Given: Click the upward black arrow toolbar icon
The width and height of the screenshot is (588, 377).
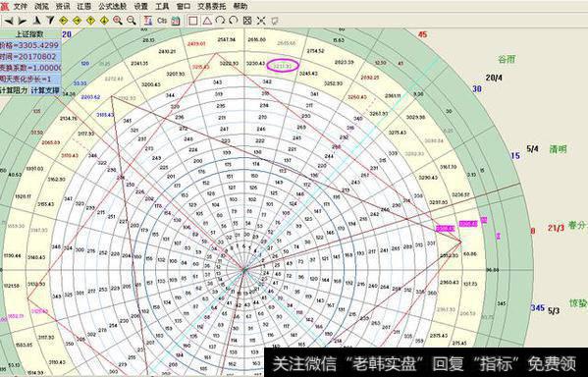Looking at the screenshot, I should 36,21.
